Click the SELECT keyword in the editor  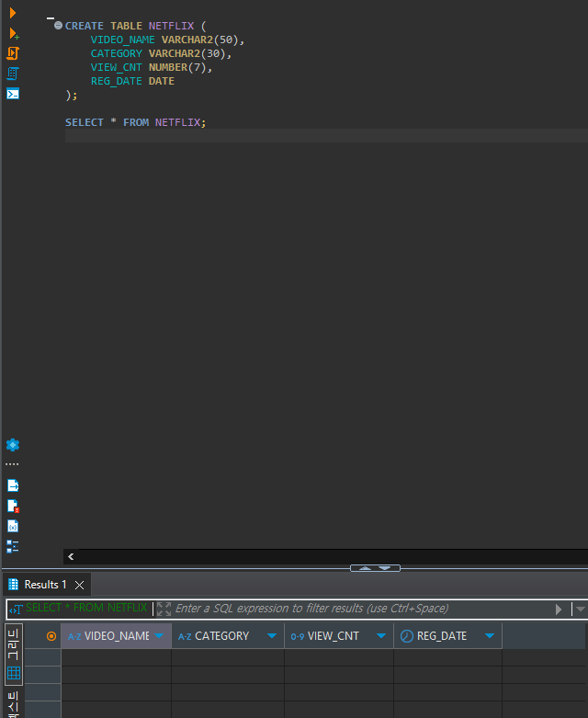tap(85, 122)
